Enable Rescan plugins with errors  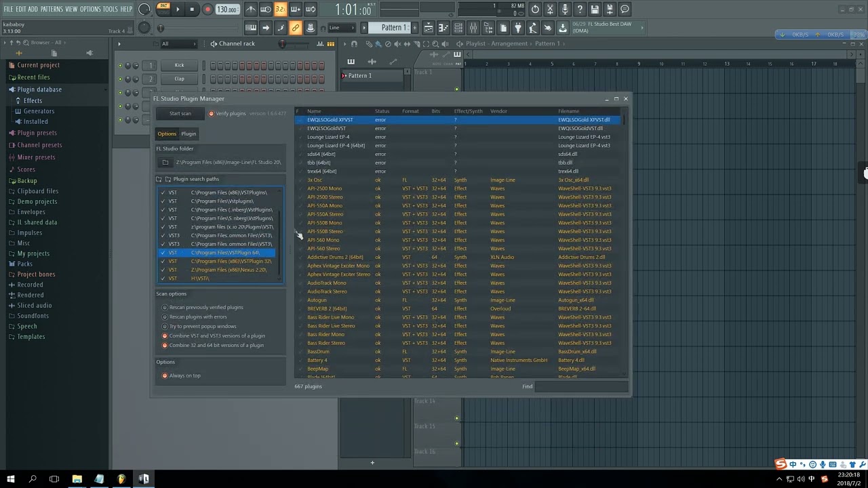165,317
